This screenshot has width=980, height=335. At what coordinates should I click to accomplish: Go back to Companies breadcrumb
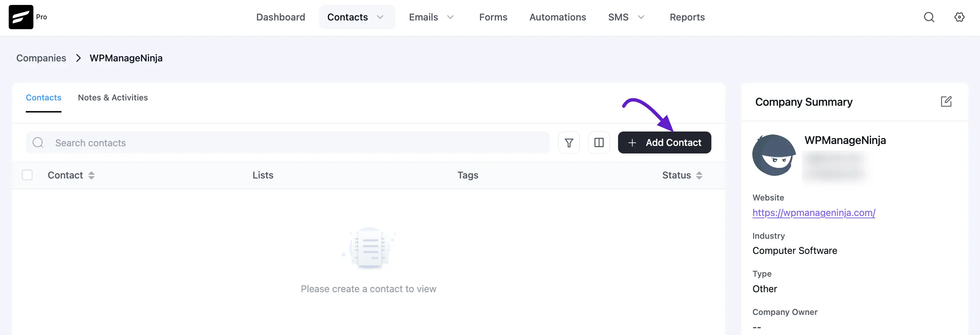41,58
